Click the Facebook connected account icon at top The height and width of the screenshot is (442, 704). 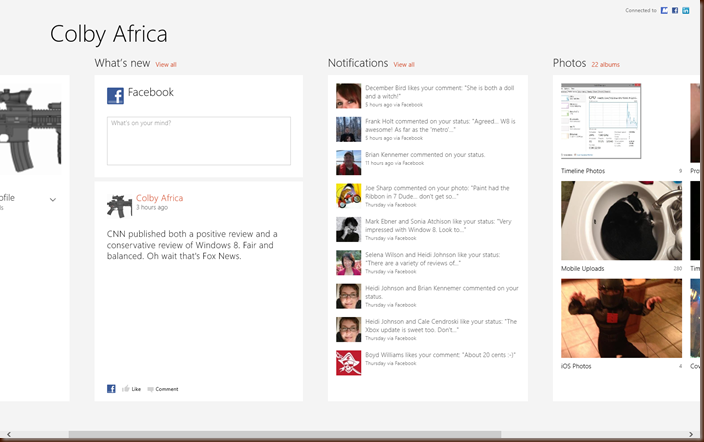(675, 10)
